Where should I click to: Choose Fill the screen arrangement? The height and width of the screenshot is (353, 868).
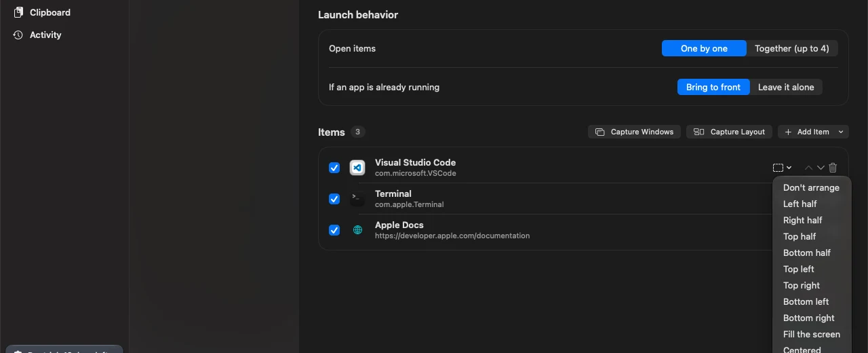point(811,334)
